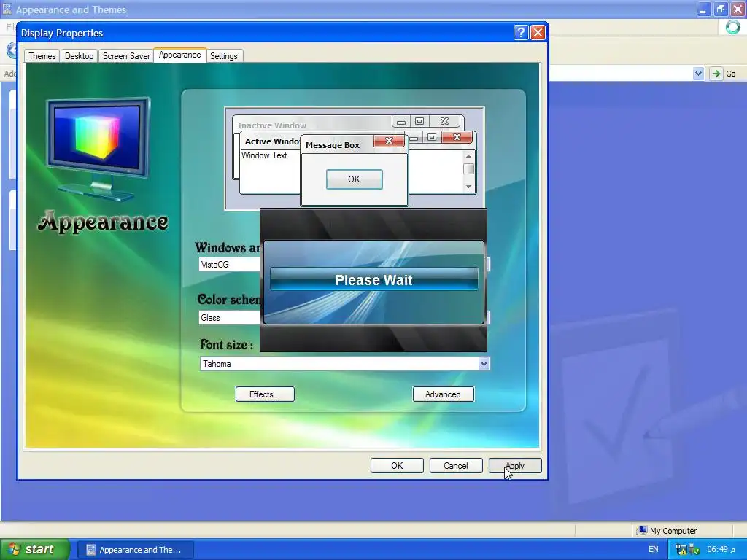Click the Active Window preview maximize icon
This screenshot has width=747, height=560.
click(x=432, y=137)
